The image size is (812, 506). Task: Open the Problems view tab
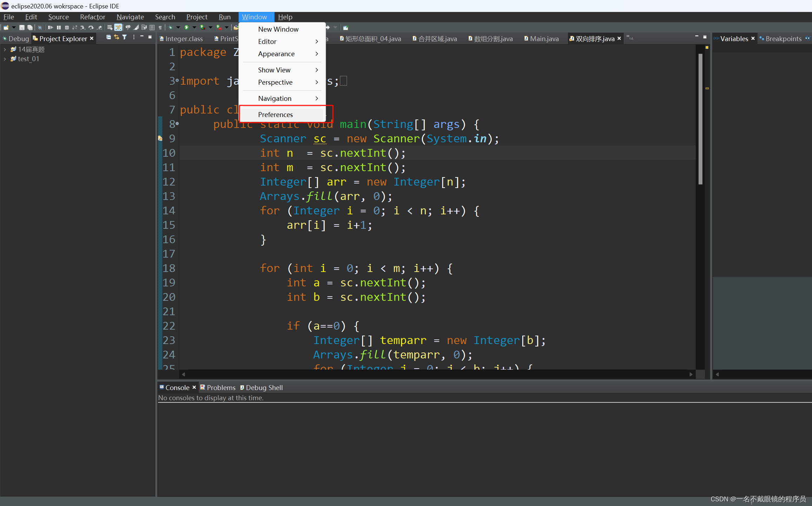tap(221, 388)
